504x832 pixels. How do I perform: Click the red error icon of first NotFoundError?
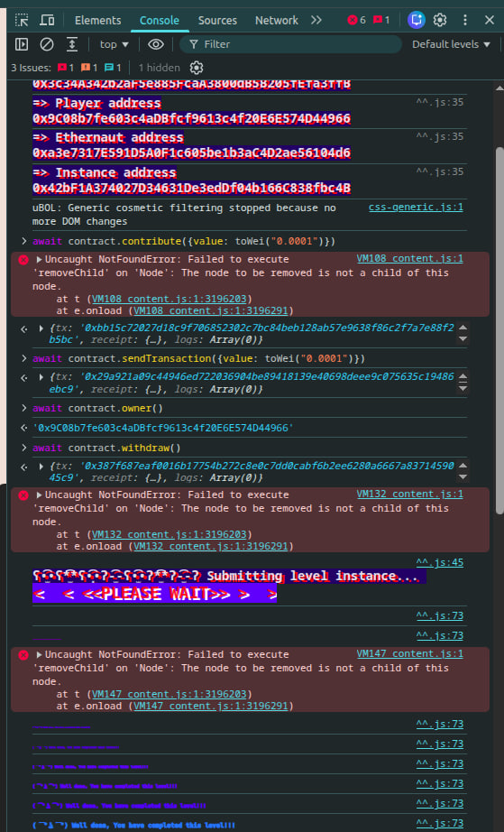(23, 260)
